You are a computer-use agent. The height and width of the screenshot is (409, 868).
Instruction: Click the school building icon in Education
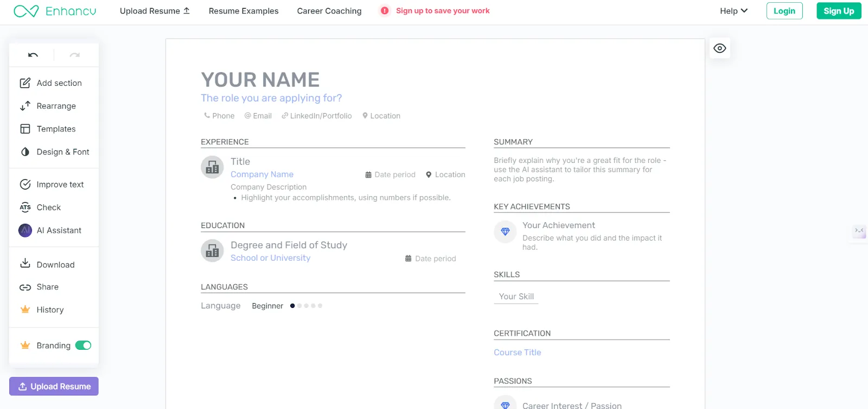click(x=212, y=251)
